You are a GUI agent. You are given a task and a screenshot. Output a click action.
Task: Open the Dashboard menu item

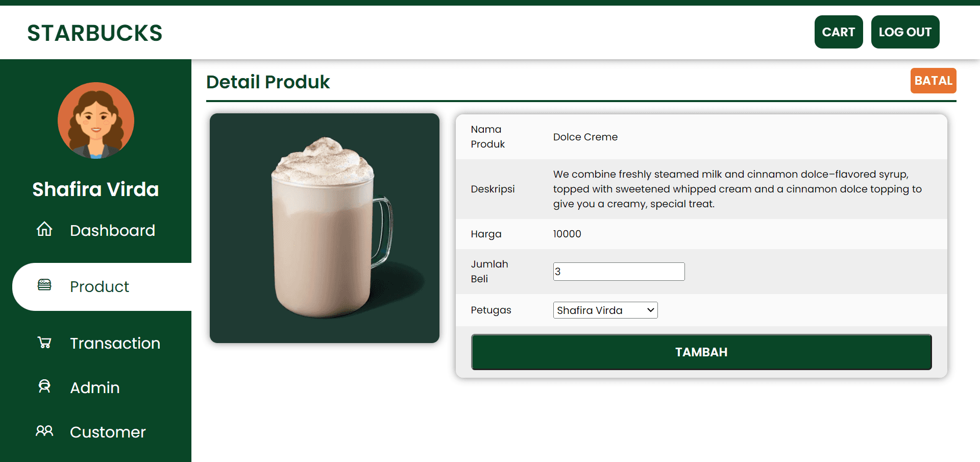click(x=112, y=230)
